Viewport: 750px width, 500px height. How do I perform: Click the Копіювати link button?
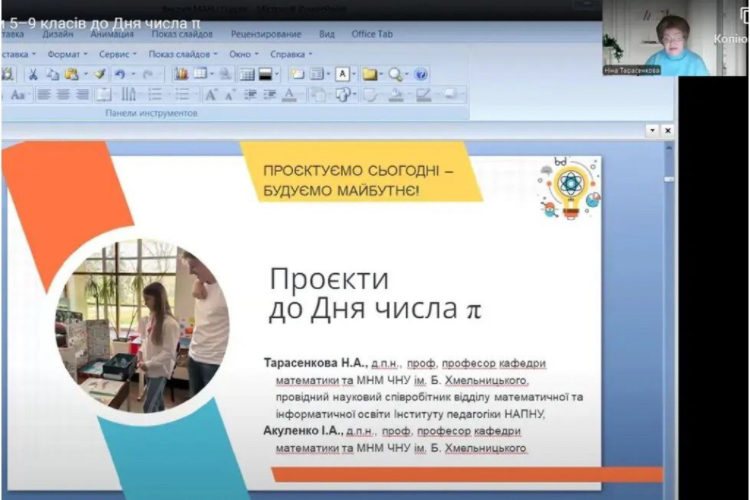coord(729,39)
